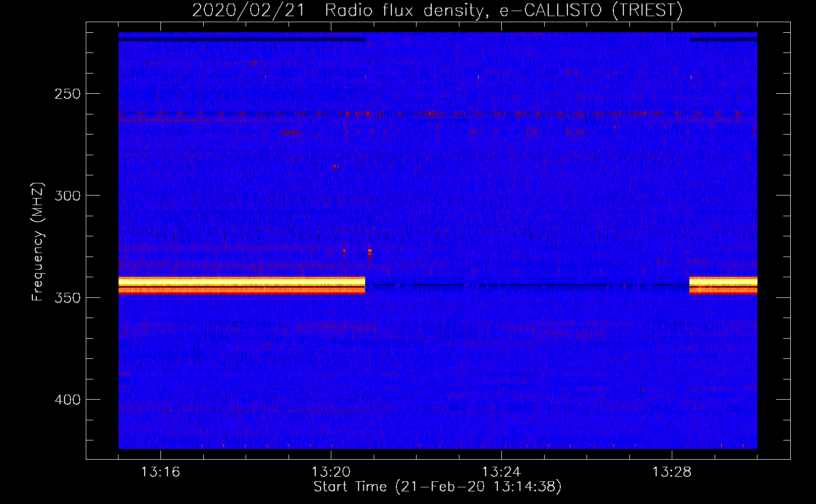Select the 300 frequency tick label
This screenshot has width=816, height=504.
pos(68,196)
